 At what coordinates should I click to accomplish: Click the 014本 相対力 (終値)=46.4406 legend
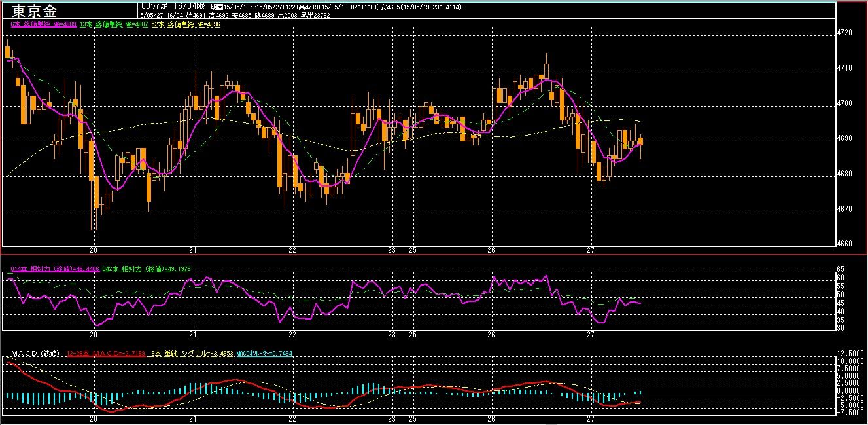[54, 269]
